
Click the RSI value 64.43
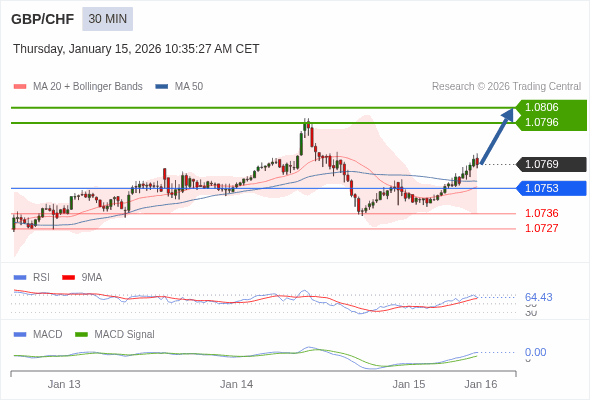click(x=538, y=297)
